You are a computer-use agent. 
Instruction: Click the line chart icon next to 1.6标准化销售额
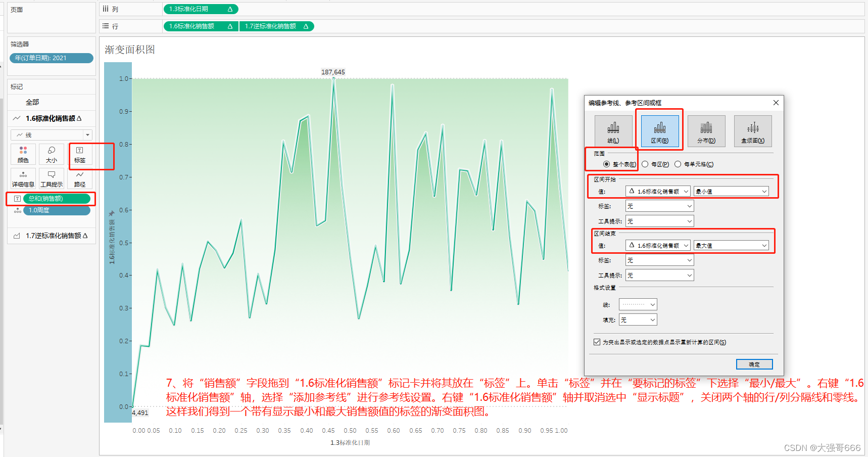pos(17,118)
